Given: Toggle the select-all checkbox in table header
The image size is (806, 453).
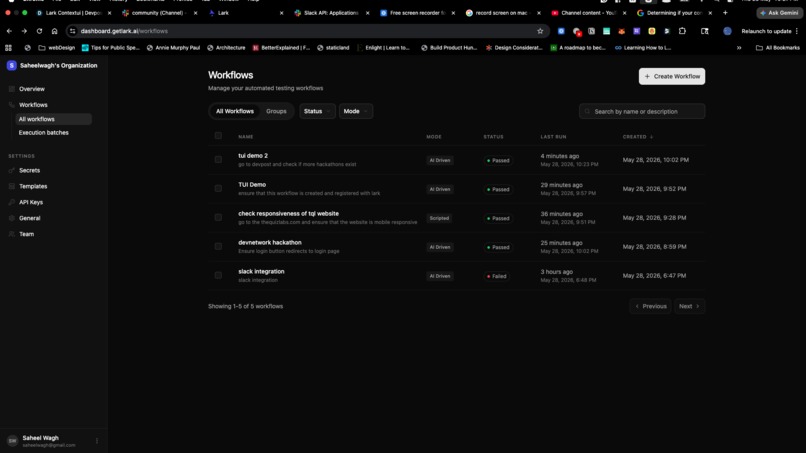Looking at the screenshot, I should pyautogui.click(x=218, y=136).
